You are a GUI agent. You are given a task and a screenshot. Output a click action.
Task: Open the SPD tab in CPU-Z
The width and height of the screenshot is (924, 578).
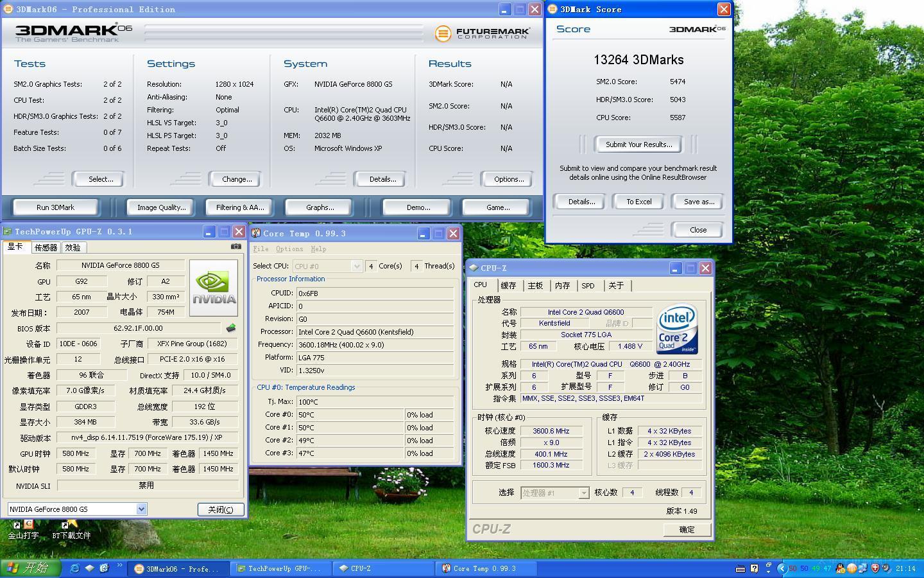[588, 286]
